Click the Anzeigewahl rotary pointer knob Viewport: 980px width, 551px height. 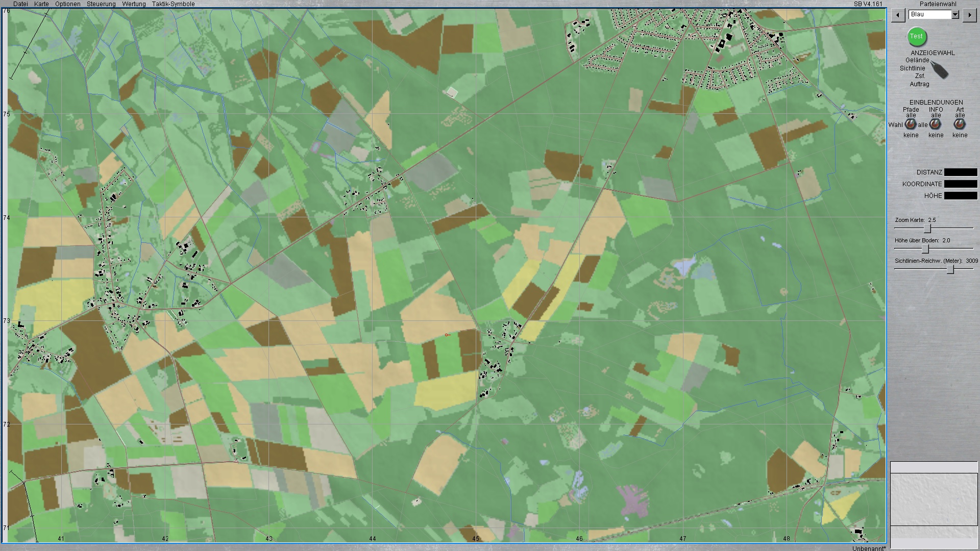tap(939, 70)
